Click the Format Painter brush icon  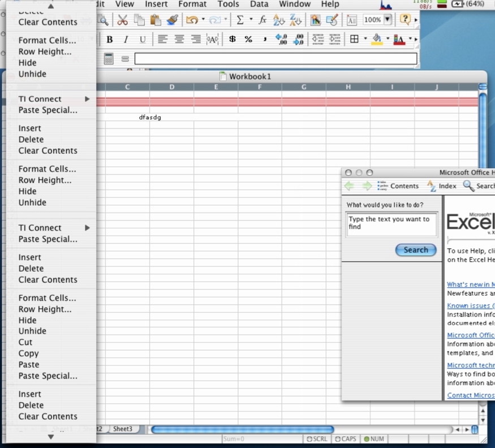click(173, 20)
